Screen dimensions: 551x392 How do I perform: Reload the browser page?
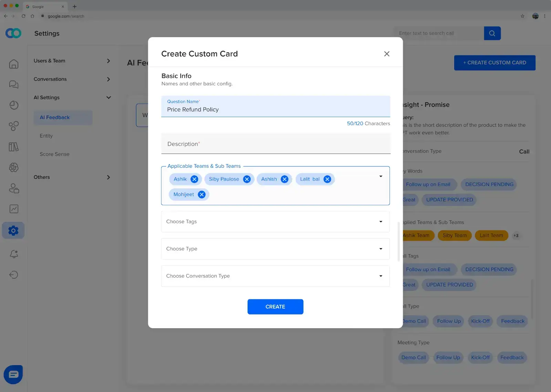[x=23, y=16]
